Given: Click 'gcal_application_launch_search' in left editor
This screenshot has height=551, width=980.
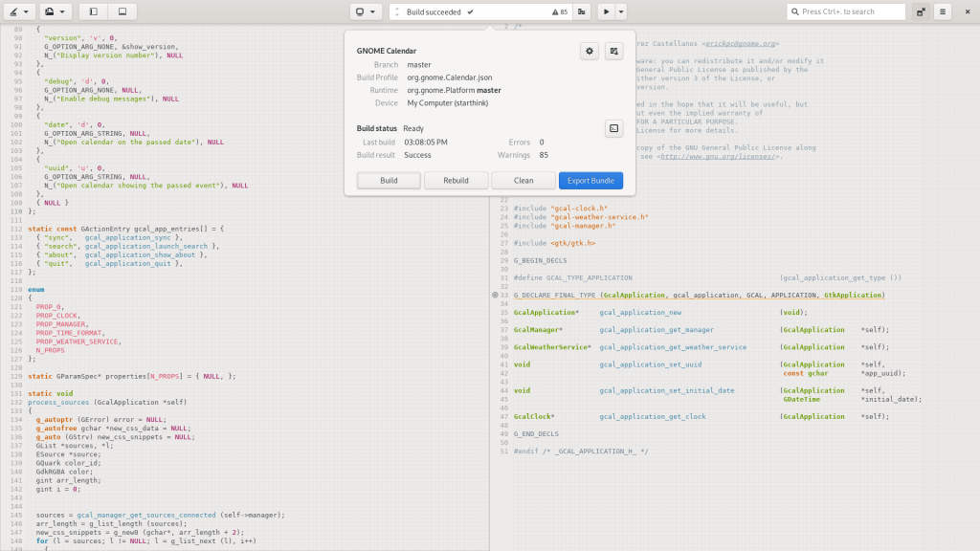Looking at the screenshot, I should click(x=146, y=246).
